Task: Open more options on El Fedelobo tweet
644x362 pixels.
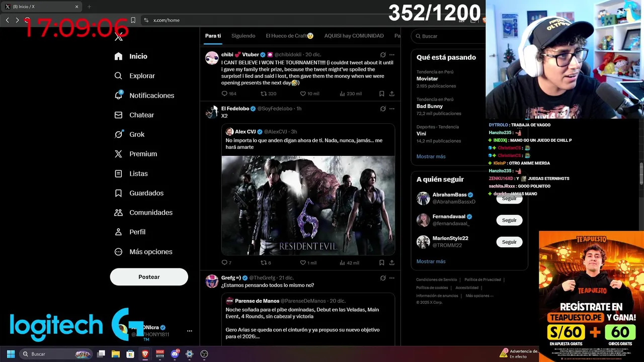Action: click(x=392, y=109)
